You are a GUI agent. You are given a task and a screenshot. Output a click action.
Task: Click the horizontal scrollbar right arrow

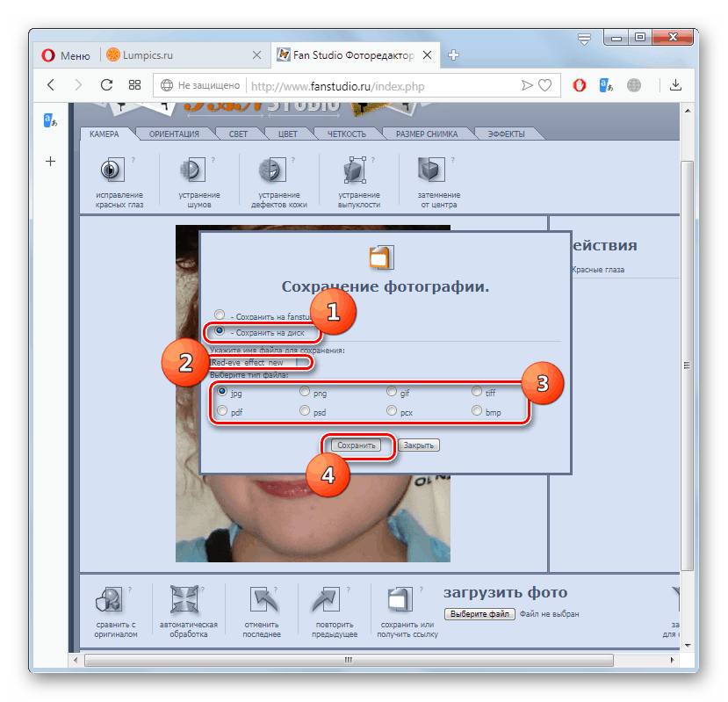tap(673, 660)
